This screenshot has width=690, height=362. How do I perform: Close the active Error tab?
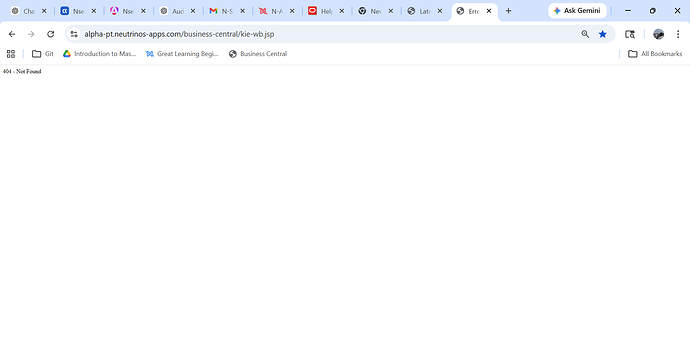(489, 11)
